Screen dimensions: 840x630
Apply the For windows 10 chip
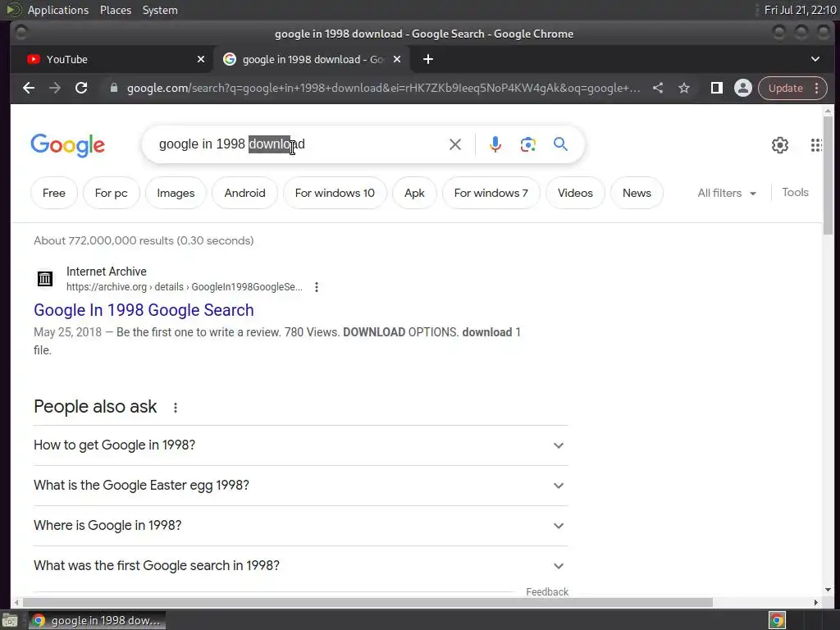pos(335,193)
